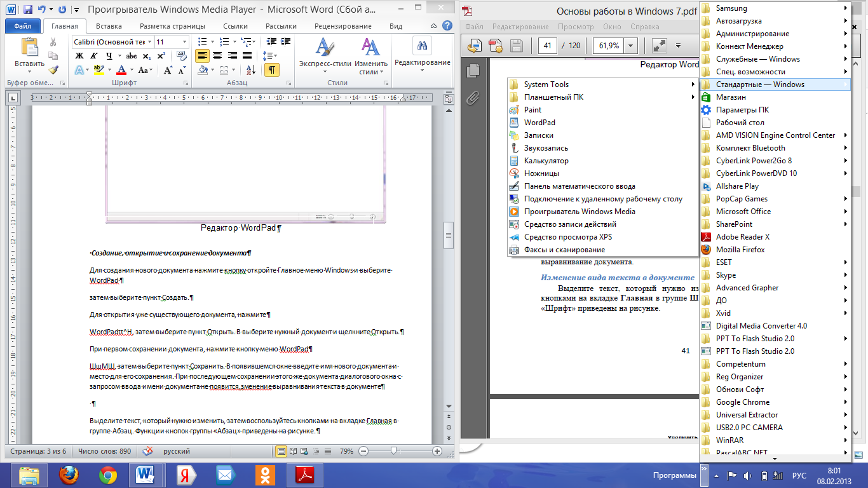Screen dimensions: 868x488
Task: Click Изменить стили button
Action: click(370, 56)
